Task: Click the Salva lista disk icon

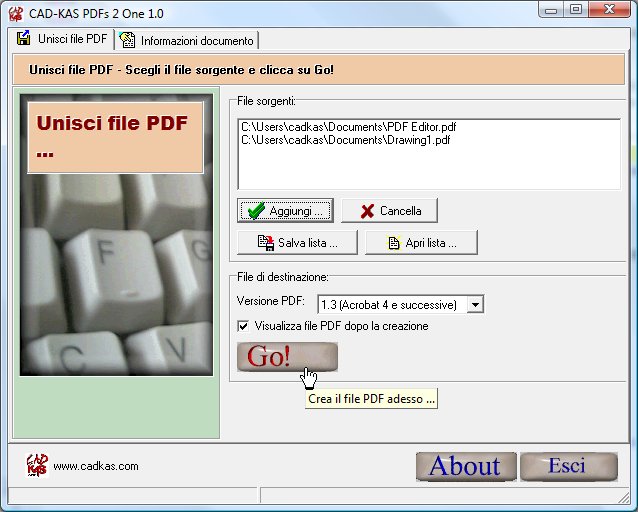Action: 265,243
